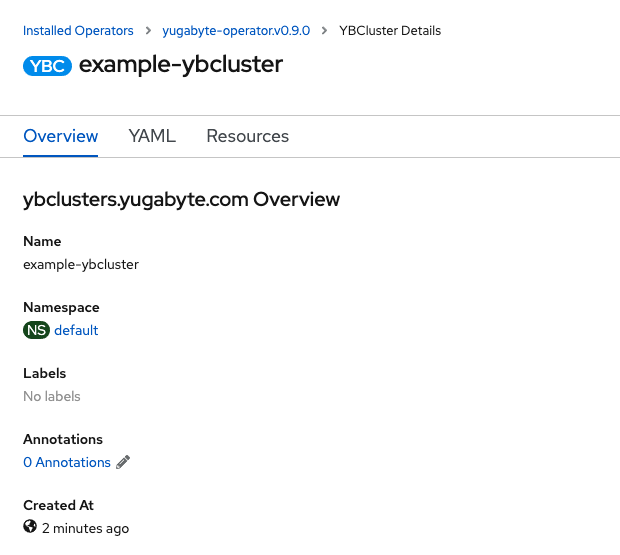Click the YBC resource badge icon

47,66
